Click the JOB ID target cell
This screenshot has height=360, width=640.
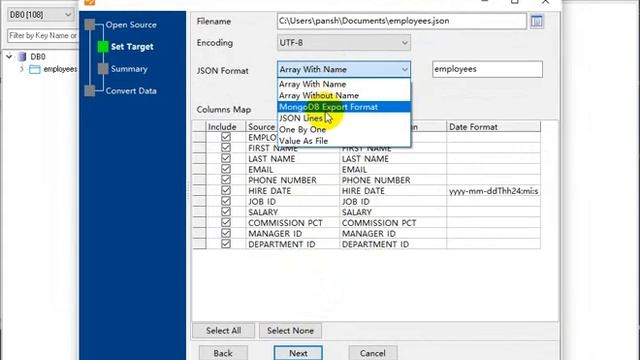[393, 202]
